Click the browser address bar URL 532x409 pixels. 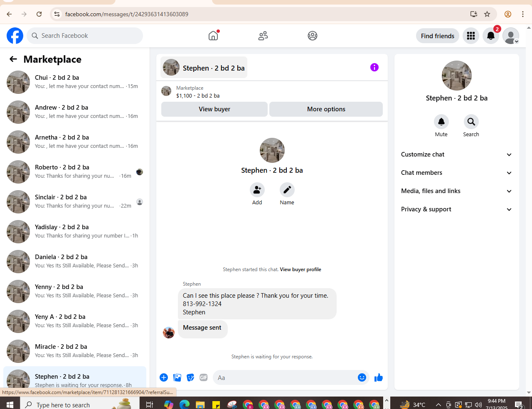[x=127, y=14]
